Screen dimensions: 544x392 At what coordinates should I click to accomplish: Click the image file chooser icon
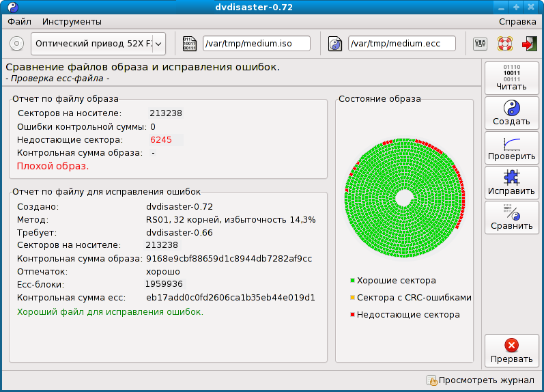pyautogui.click(x=189, y=44)
